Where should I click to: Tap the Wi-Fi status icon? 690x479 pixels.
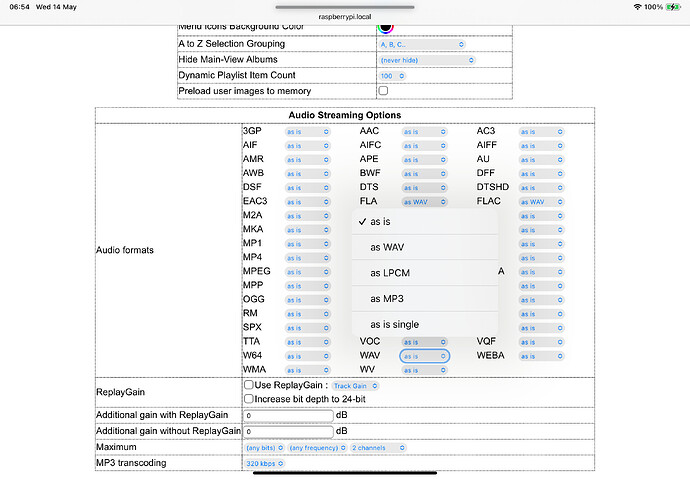(637, 7)
